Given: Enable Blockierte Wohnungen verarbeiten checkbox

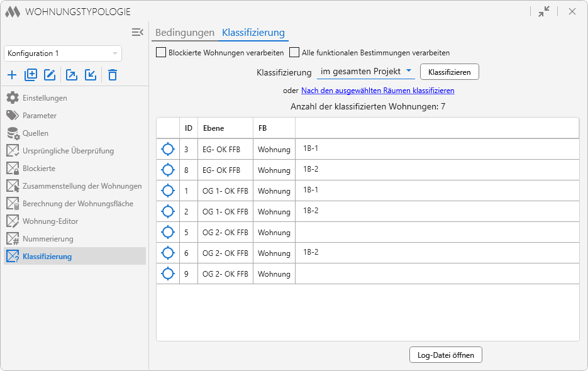Looking at the screenshot, I should [x=161, y=53].
